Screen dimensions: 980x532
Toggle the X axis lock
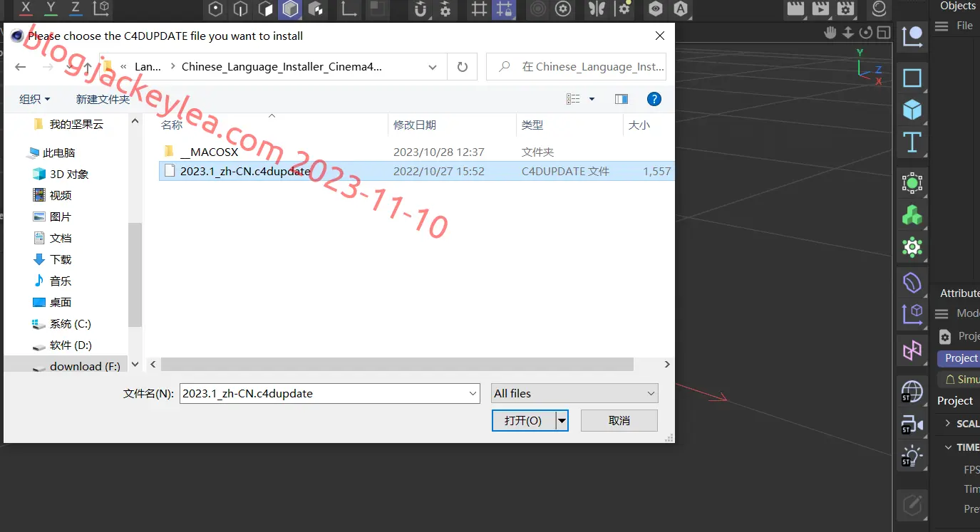pos(26,9)
